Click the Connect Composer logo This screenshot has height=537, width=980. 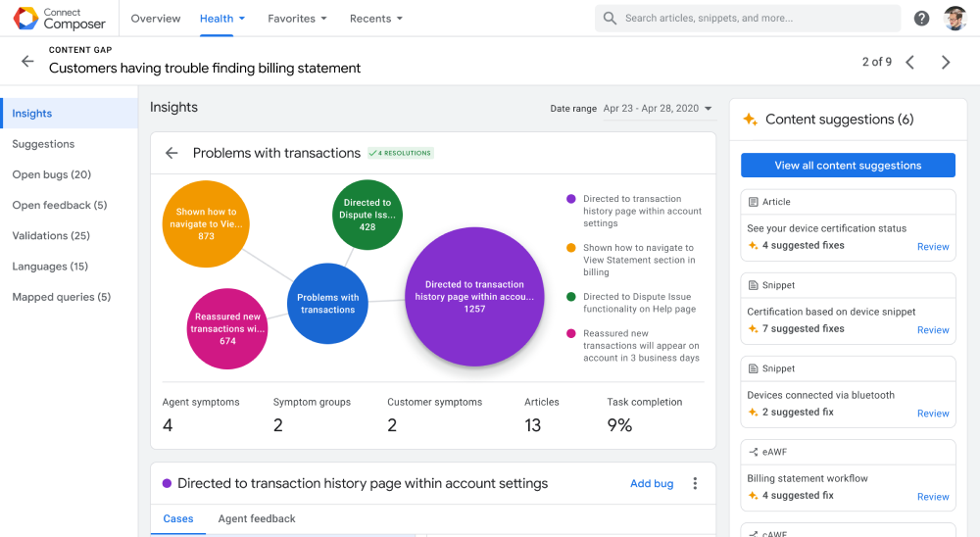point(60,19)
